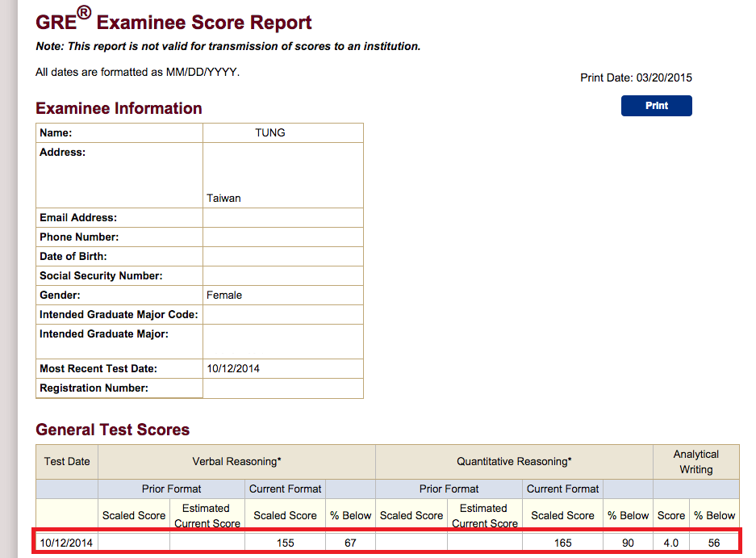756x558 pixels.
Task: Click the Print Date 03/20/2015 text
Action: click(x=636, y=78)
